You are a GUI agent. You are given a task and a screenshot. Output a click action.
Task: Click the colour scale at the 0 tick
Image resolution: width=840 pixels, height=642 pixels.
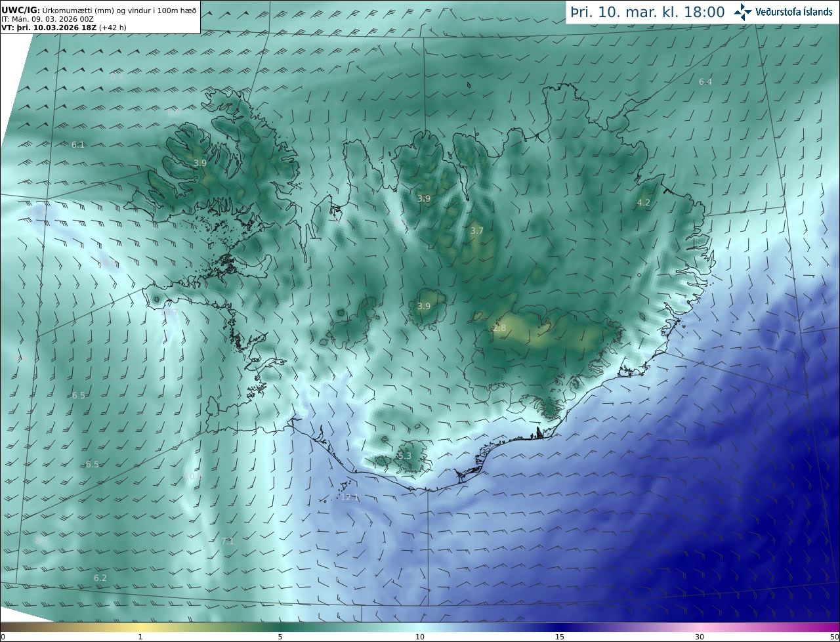coord(3,637)
